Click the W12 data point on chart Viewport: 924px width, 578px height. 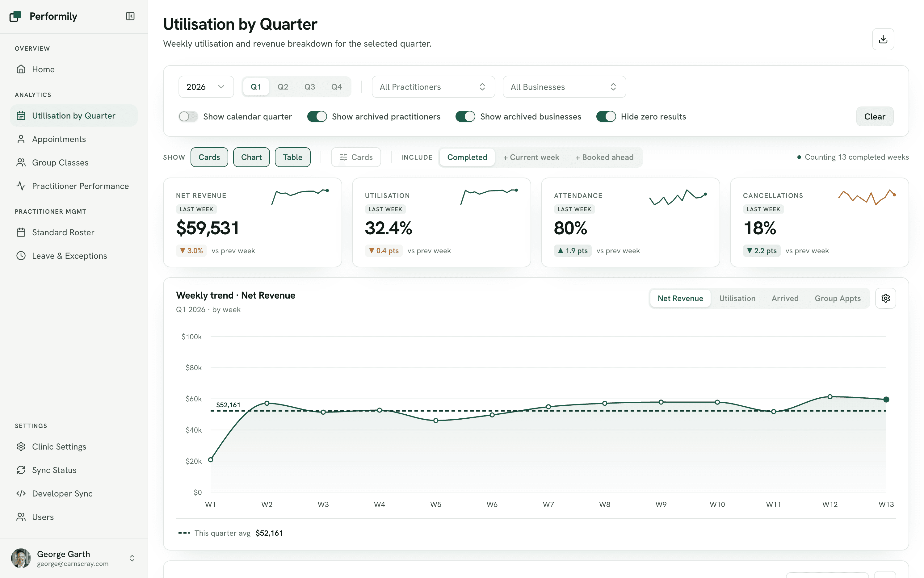[829, 397]
